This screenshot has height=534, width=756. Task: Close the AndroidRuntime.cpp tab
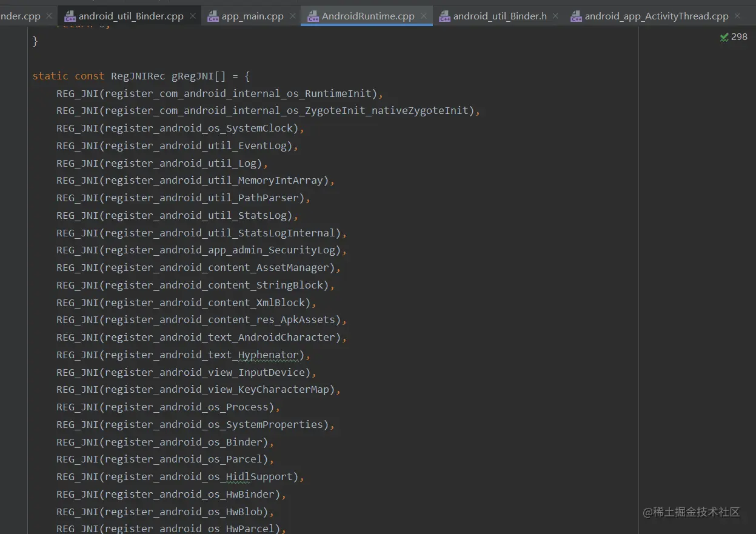tap(424, 16)
